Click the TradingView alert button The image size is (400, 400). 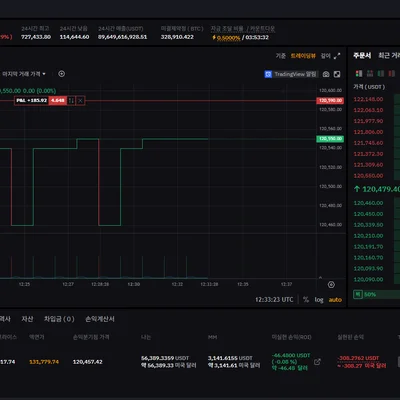[291, 74]
